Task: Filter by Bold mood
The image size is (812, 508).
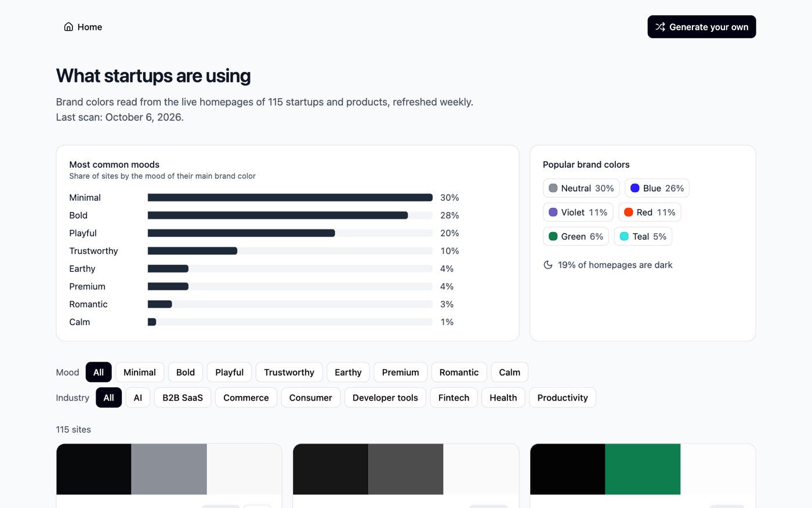Action: pyautogui.click(x=186, y=372)
